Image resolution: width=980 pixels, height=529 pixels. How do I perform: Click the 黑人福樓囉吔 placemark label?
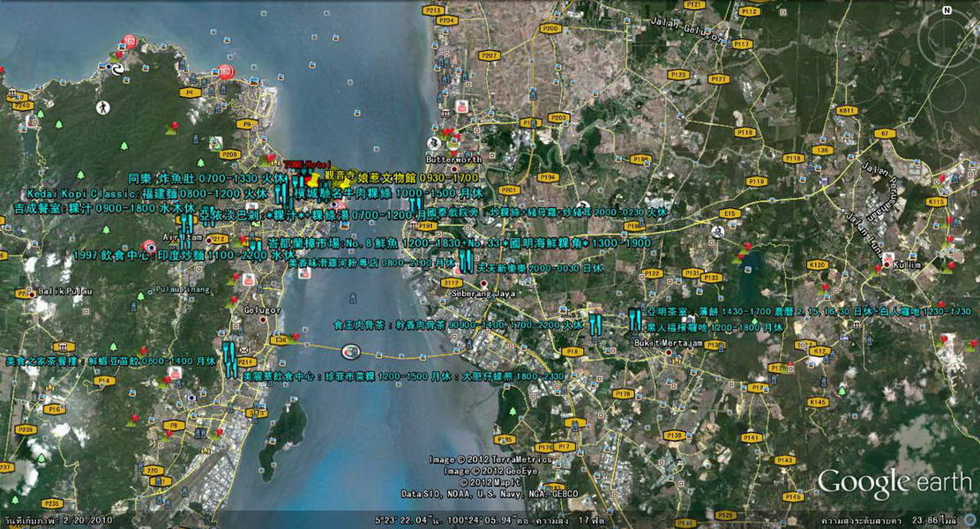click(714, 327)
